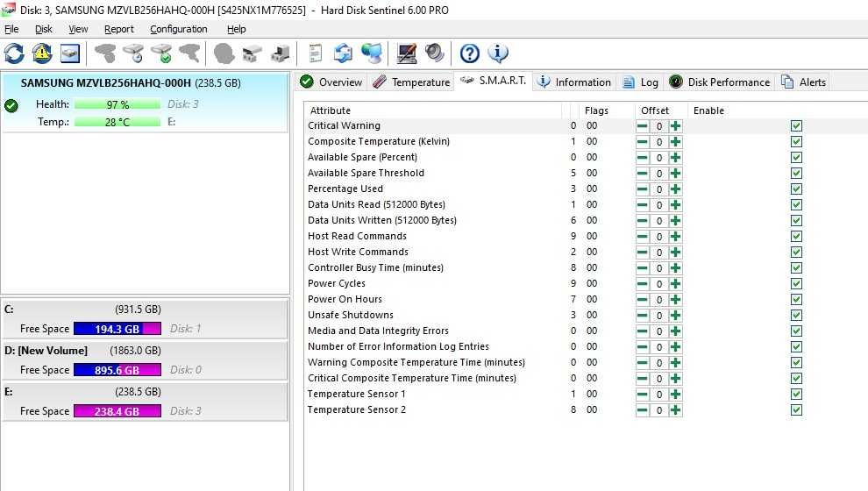This screenshot has height=491, width=868.
Task: Click the network globe monitor toolbar icon
Action: pos(372,53)
